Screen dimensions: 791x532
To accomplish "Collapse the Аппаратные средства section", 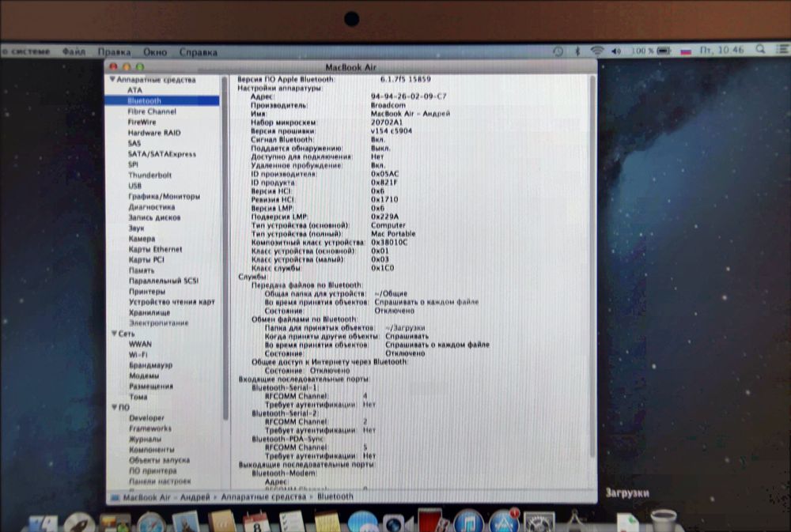I will pos(112,80).
